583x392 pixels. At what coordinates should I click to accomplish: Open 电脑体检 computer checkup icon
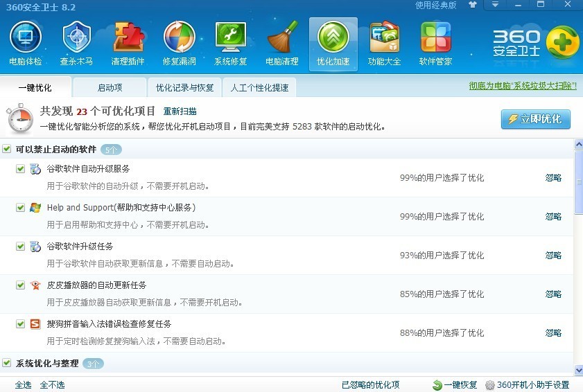25,44
